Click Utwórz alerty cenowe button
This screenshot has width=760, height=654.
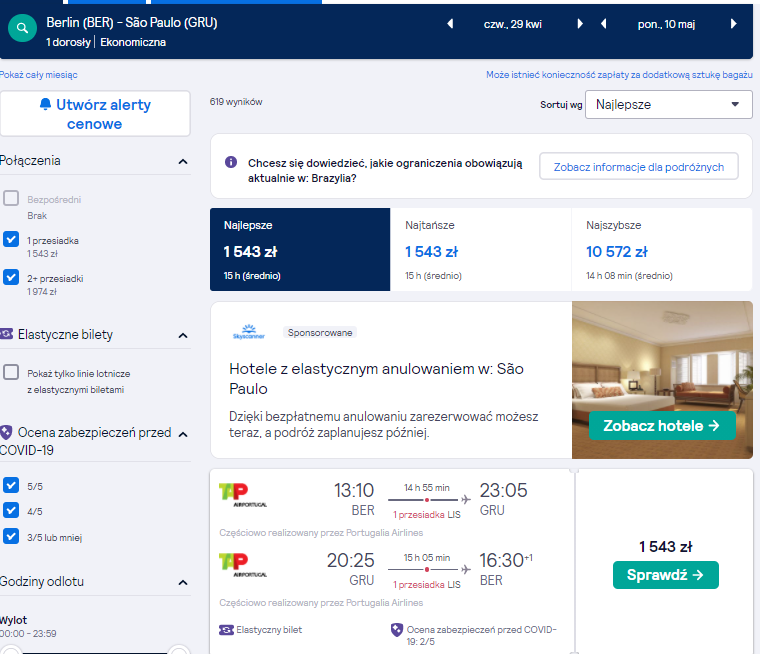pyautogui.click(x=95, y=113)
